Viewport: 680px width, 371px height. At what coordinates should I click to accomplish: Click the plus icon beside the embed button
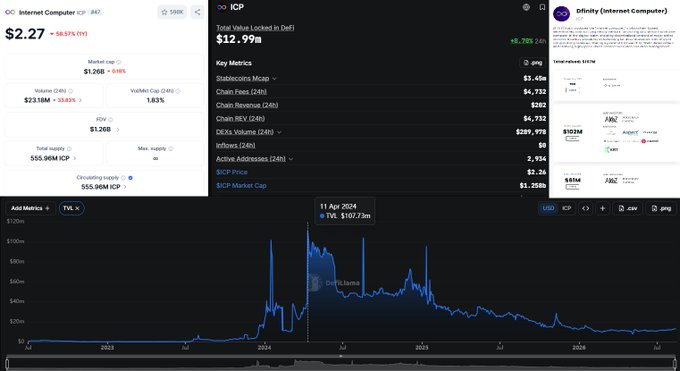[x=602, y=208]
